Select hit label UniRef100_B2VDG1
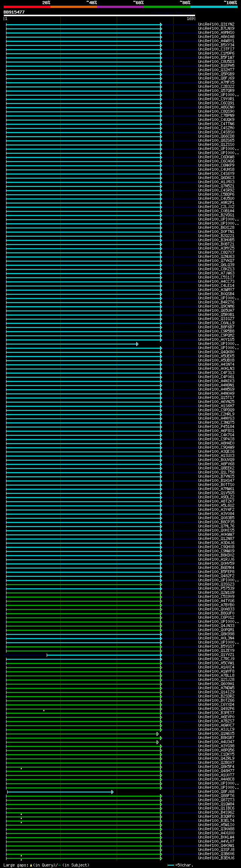The height and width of the screenshot is (868, 241). pos(216,215)
